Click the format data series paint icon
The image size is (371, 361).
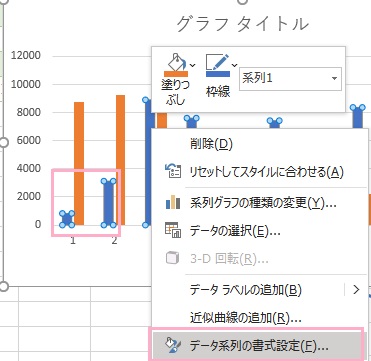[x=173, y=345]
